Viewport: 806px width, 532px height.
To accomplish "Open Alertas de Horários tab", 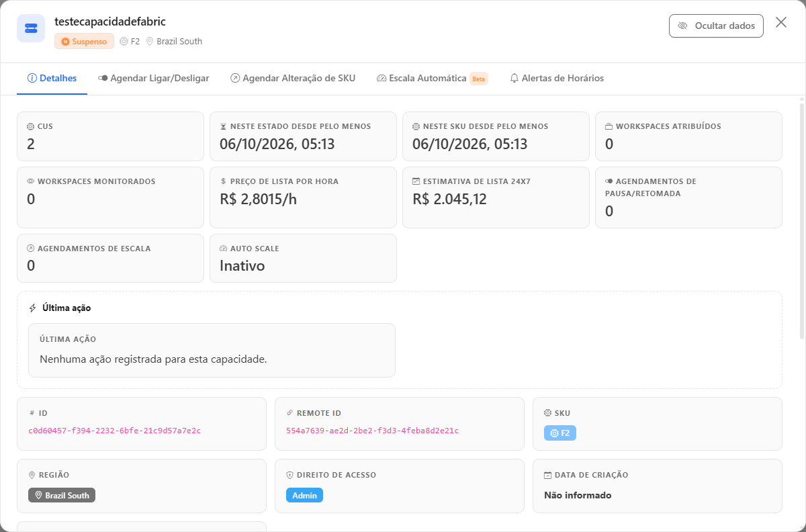I will coord(557,79).
